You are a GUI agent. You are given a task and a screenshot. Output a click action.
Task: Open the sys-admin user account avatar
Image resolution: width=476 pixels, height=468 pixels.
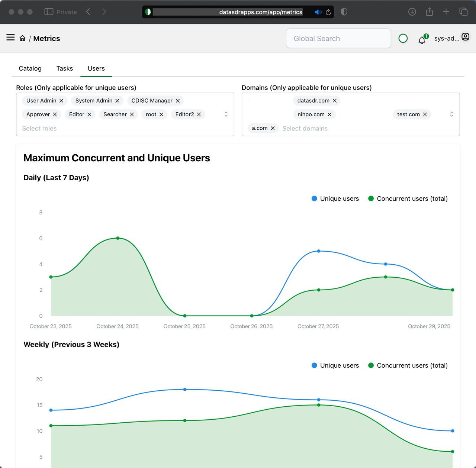[465, 37]
